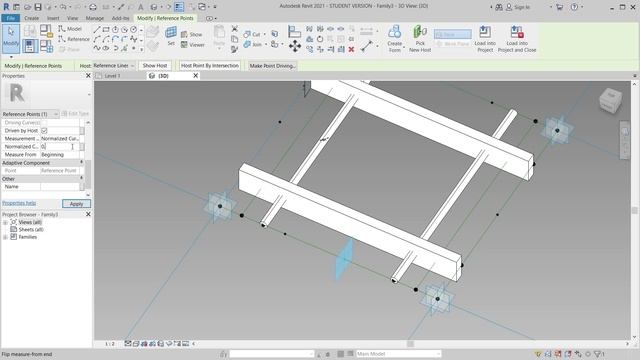The width and height of the screenshot is (640, 360).
Task: Close the {3D} view tab
Action: pos(196,76)
